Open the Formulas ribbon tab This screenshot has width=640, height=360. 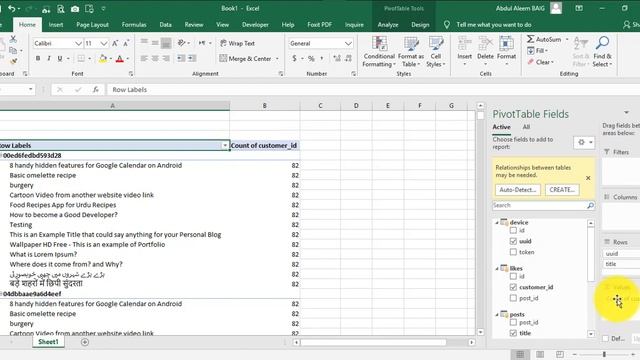pyautogui.click(x=134, y=25)
